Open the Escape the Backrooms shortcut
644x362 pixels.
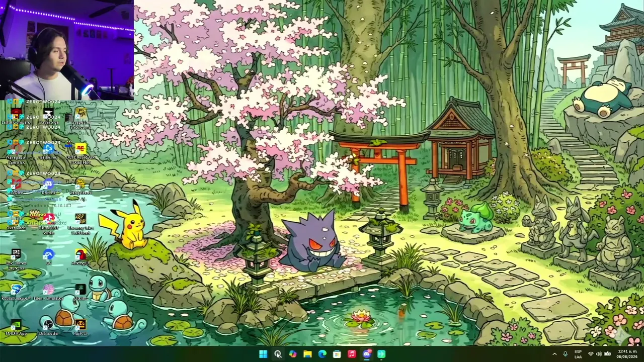[x=80, y=119]
